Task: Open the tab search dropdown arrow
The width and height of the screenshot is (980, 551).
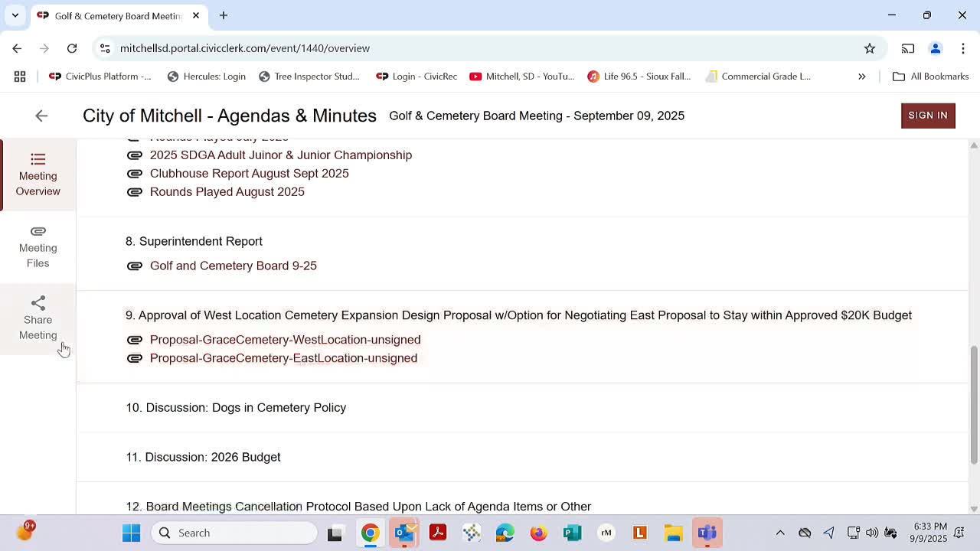Action: coord(15,15)
